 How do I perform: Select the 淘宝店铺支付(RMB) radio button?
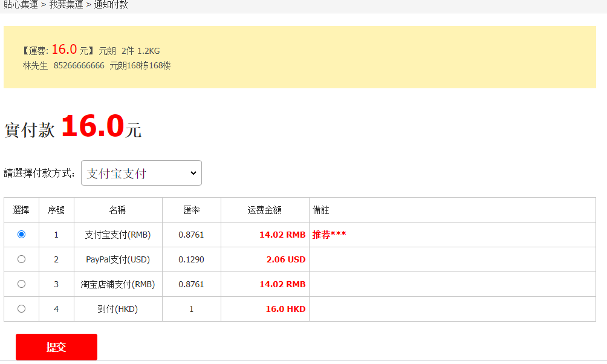[22, 284]
